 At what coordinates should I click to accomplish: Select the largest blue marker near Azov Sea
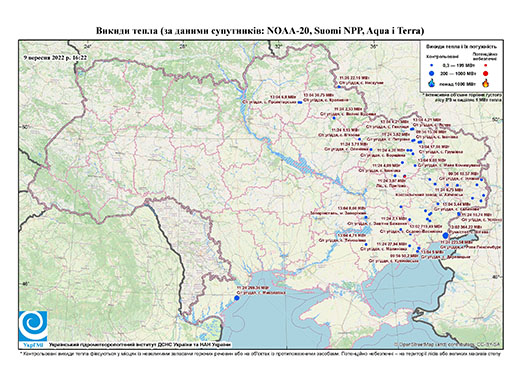click(x=445, y=236)
